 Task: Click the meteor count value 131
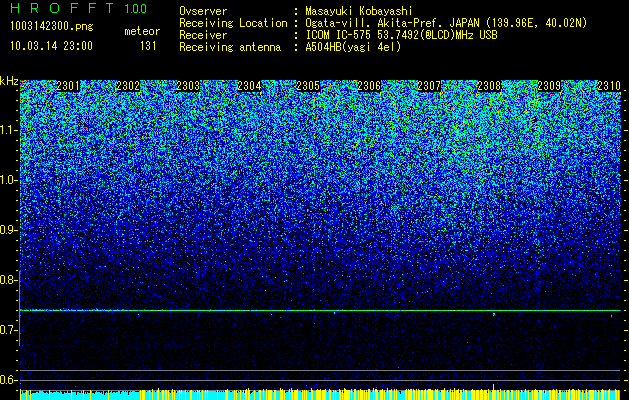click(148, 46)
